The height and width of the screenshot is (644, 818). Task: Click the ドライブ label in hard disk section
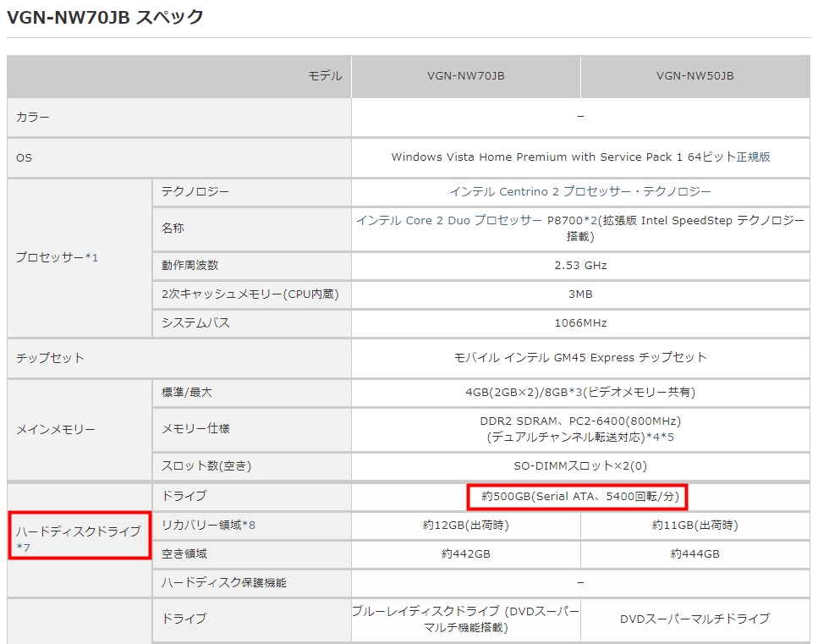pos(251,496)
